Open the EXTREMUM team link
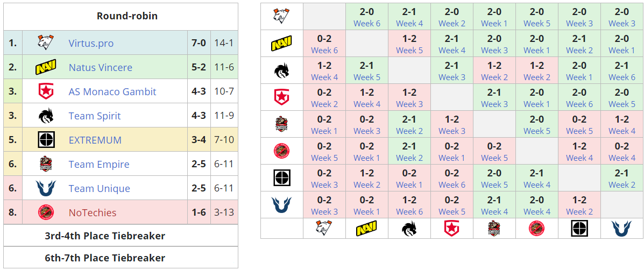Image resolution: width=644 pixels, height=270 pixels. pyautogui.click(x=95, y=140)
